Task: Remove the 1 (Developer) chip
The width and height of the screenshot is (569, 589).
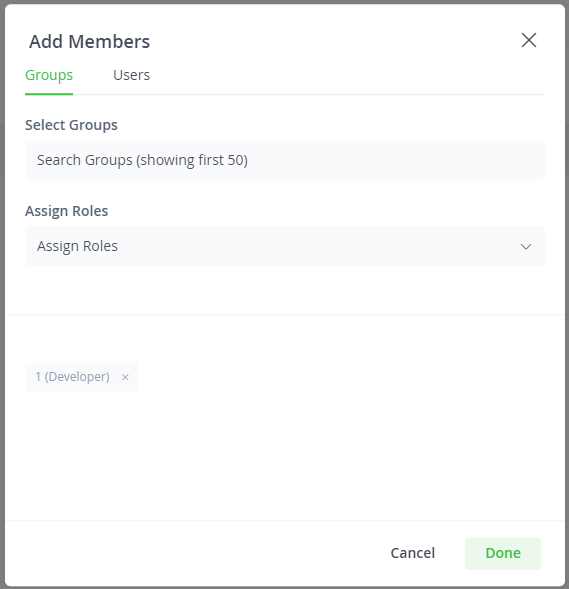Action: click(x=125, y=377)
